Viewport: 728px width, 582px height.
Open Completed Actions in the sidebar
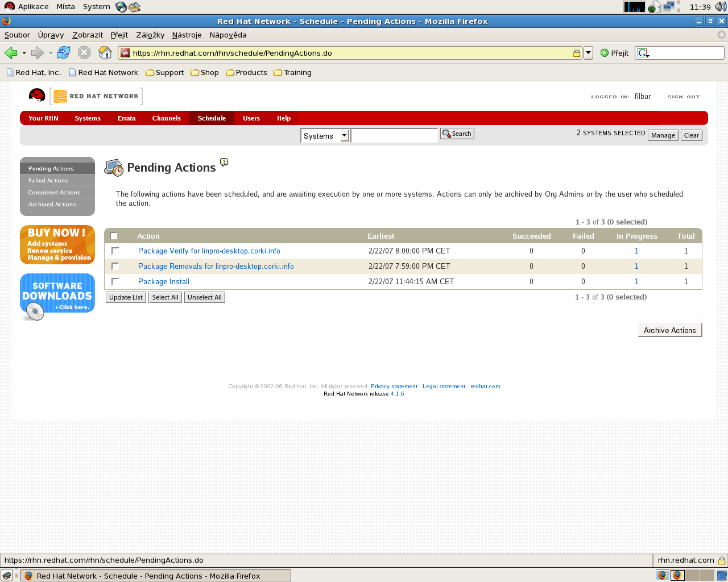point(54,193)
